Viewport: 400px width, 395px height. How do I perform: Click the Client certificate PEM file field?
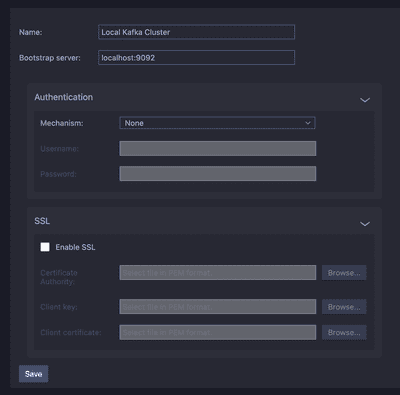[218, 332]
